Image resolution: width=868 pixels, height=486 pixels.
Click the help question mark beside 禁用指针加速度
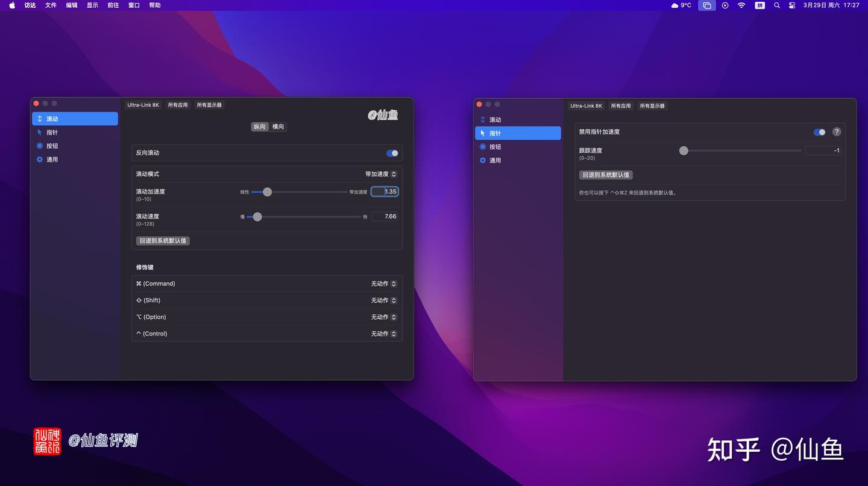(836, 132)
